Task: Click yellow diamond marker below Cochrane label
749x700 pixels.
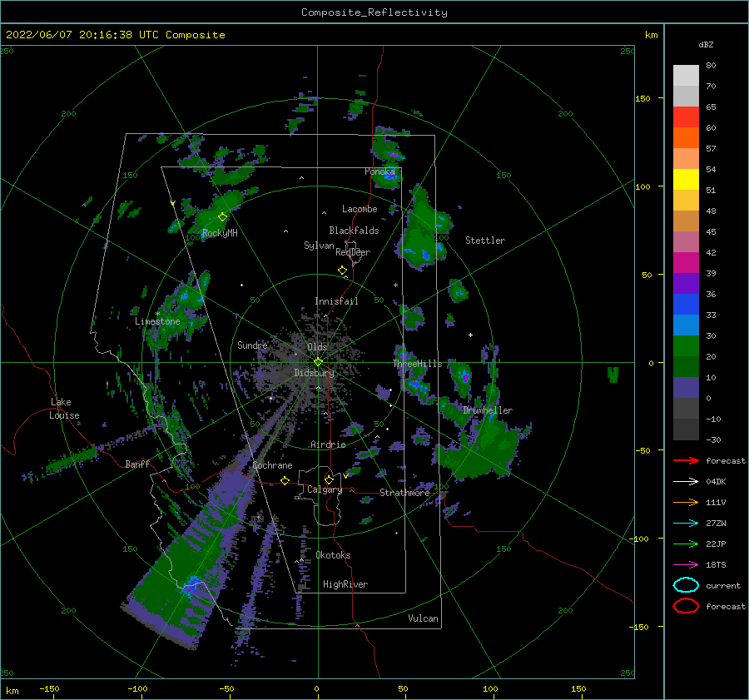Action: [285, 480]
